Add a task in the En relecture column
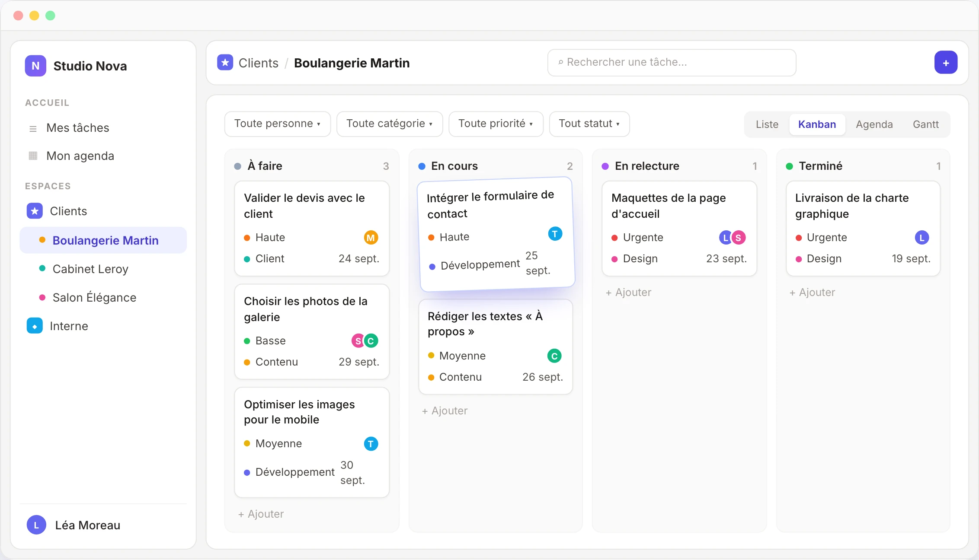Viewport: 979px width, 560px height. 628,293
